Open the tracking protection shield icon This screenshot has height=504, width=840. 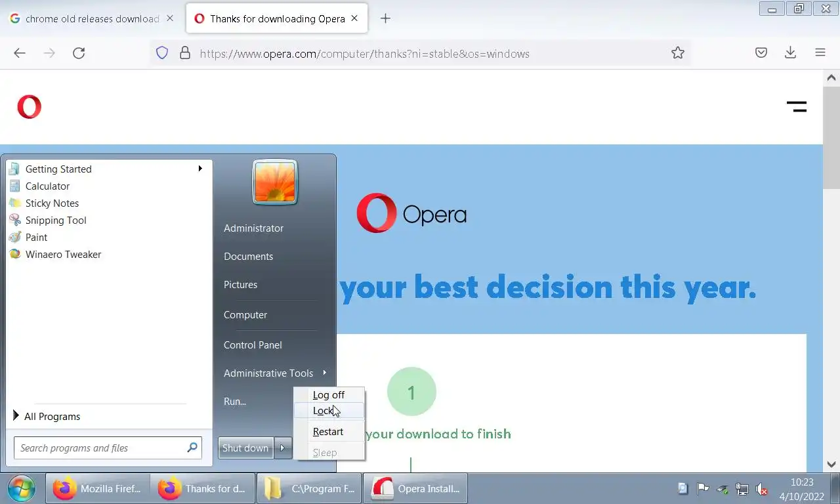(162, 53)
